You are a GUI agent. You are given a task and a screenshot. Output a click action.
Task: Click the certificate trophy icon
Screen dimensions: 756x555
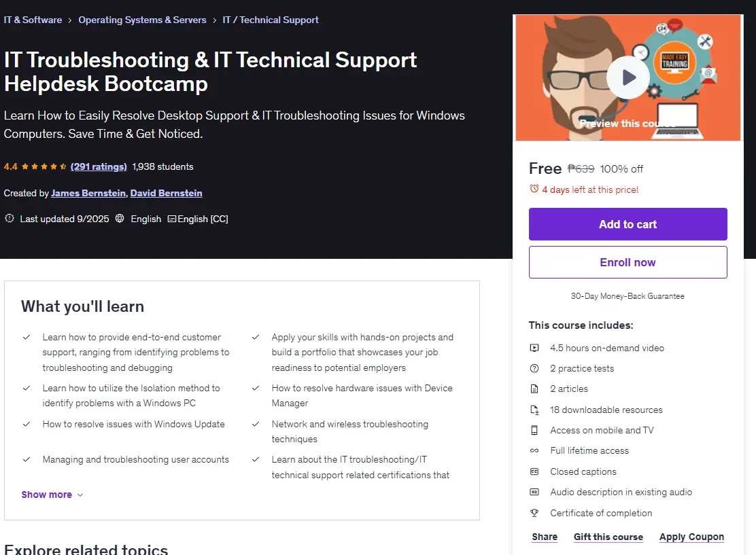[x=534, y=513]
